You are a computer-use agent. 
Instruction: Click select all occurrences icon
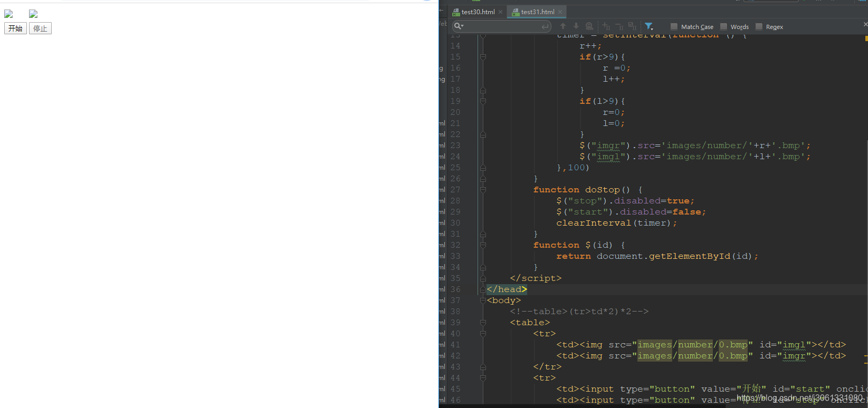(632, 26)
